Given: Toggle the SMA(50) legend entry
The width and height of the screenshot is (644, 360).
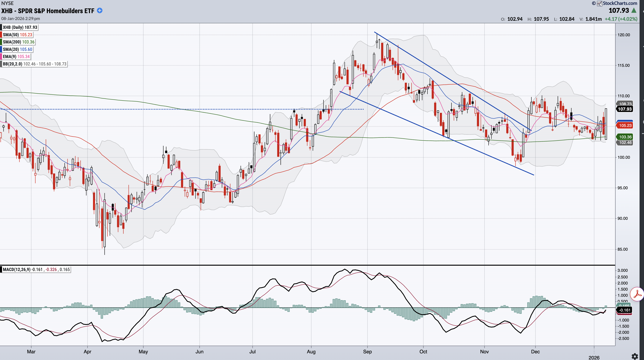Looking at the screenshot, I should (17, 35).
